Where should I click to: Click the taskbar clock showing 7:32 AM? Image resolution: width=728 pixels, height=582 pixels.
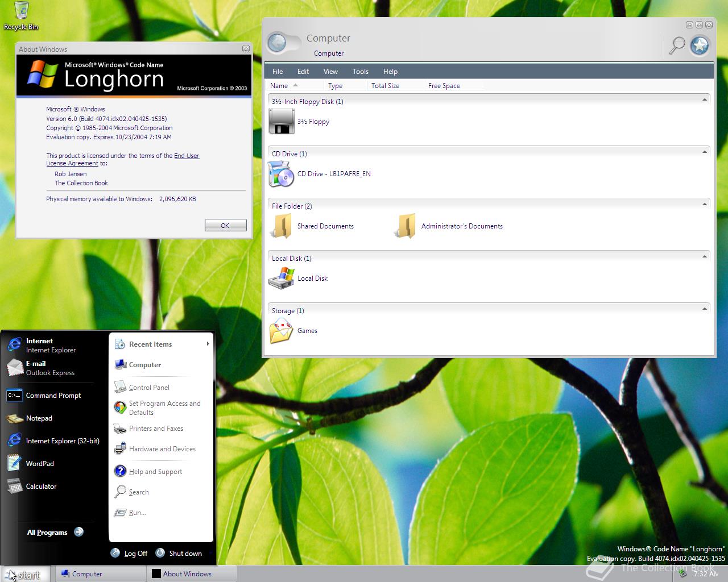[706, 573]
